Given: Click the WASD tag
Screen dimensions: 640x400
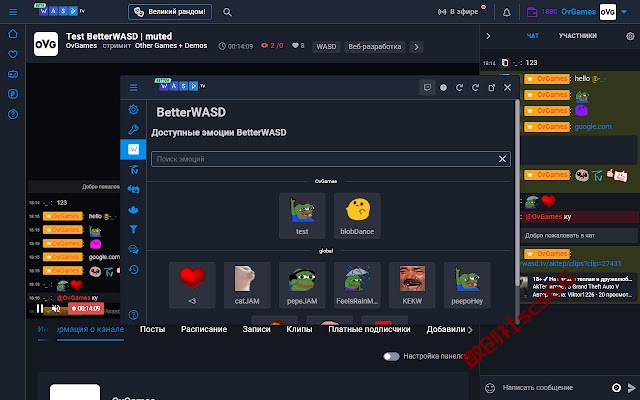Looking at the screenshot, I should (327, 47).
